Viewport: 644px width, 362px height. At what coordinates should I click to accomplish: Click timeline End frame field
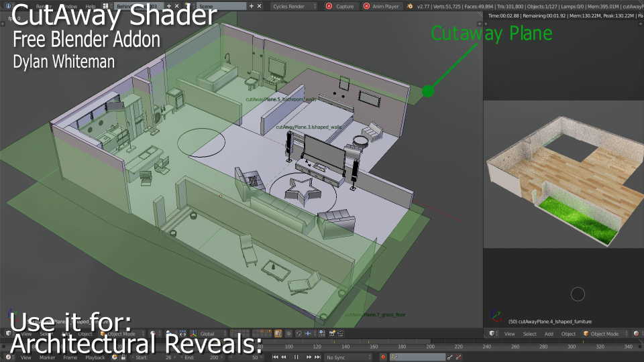click(202, 357)
